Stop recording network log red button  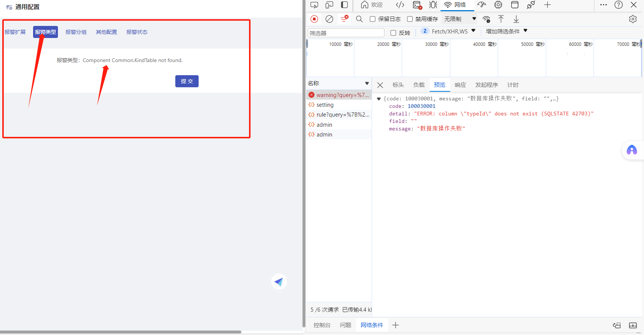tap(314, 19)
